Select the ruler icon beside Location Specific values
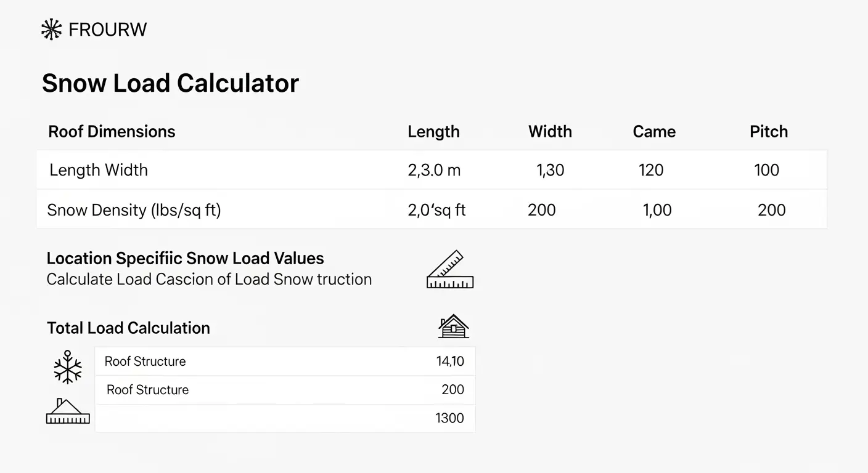 coord(449,269)
